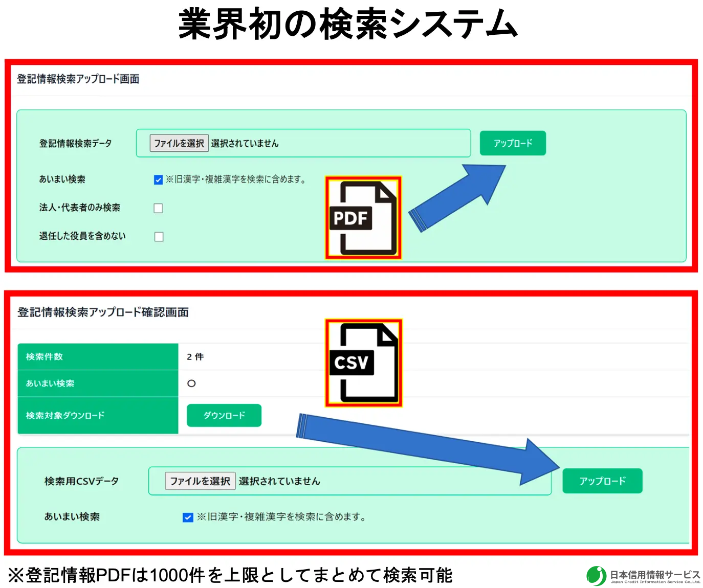
Task: Enable the 法人・代表者のみ検索 checkbox
Action: point(159,208)
